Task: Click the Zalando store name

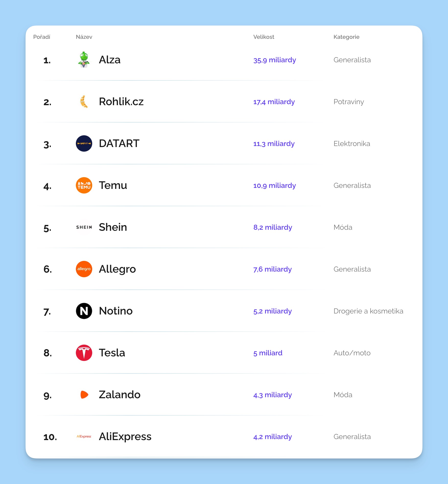Action: point(120,395)
